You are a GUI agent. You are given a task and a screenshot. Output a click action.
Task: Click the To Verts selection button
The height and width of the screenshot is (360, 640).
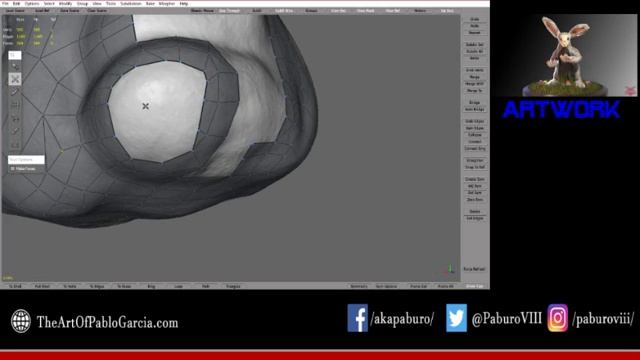point(70,287)
